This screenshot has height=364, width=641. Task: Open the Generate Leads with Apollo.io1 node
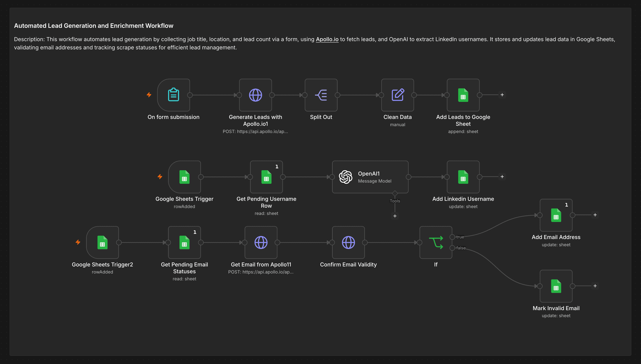point(256,95)
